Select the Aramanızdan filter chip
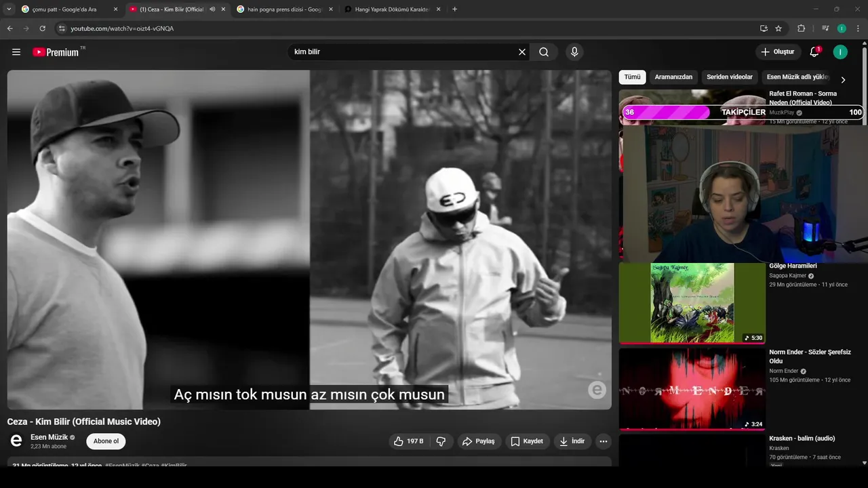868x488 pixels. (673, 77)
